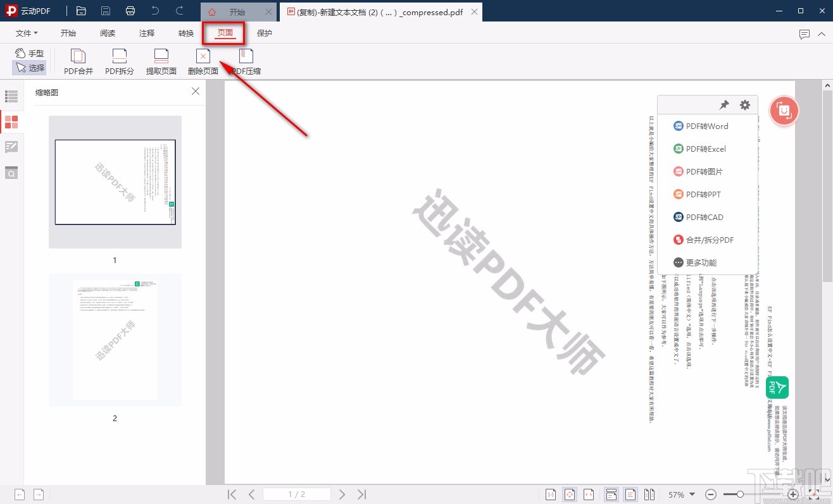
Task: Activate the 选择 select tool
Action: pos(30,68)
